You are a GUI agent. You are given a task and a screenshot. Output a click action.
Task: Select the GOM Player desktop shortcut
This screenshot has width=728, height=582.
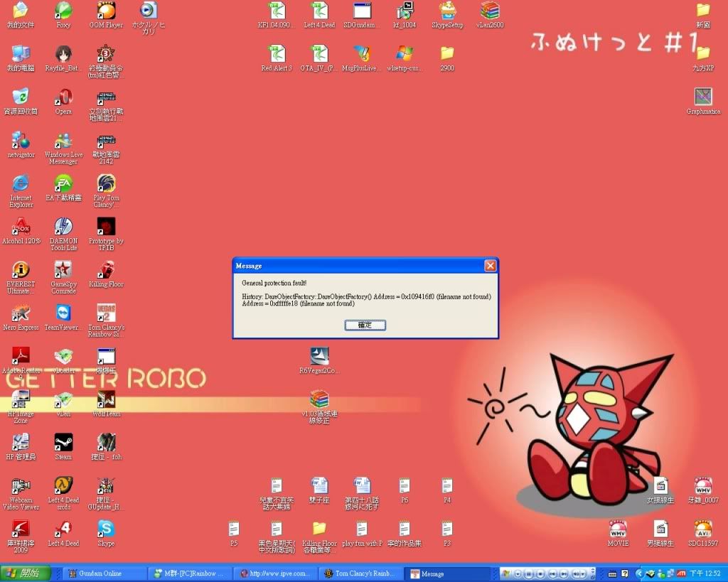[106, 11]
